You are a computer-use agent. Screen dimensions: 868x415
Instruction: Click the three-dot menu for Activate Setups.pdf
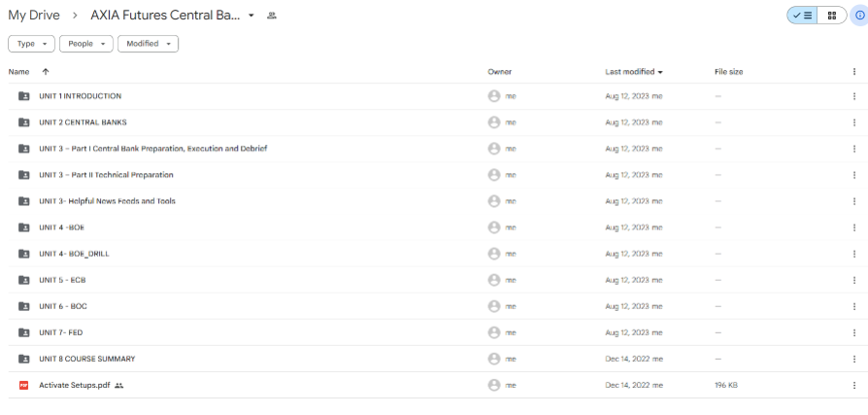pos(853,385)
